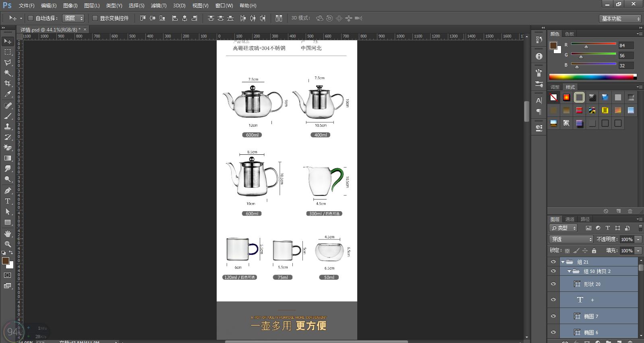
Task: Enable the 自动选择 checkbox
Action: pyautogui.click(x=31, y=18)
